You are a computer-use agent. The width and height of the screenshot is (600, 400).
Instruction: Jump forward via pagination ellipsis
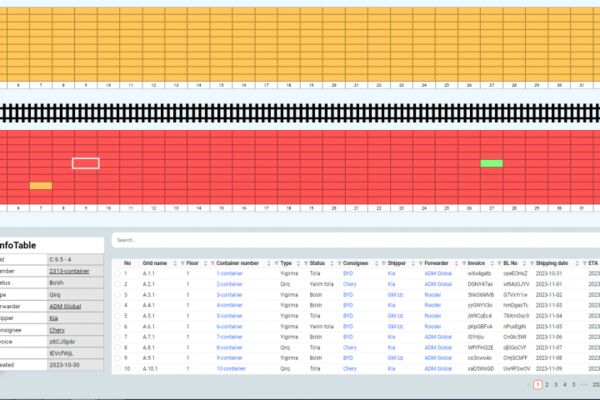coord(584,385)
